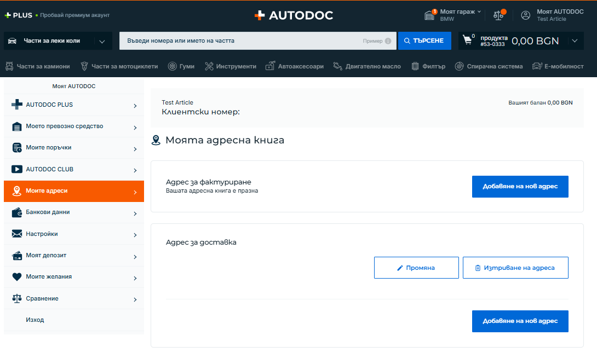
Task: Click the garage icon next to Моят гараж
Action: point(430,15)
